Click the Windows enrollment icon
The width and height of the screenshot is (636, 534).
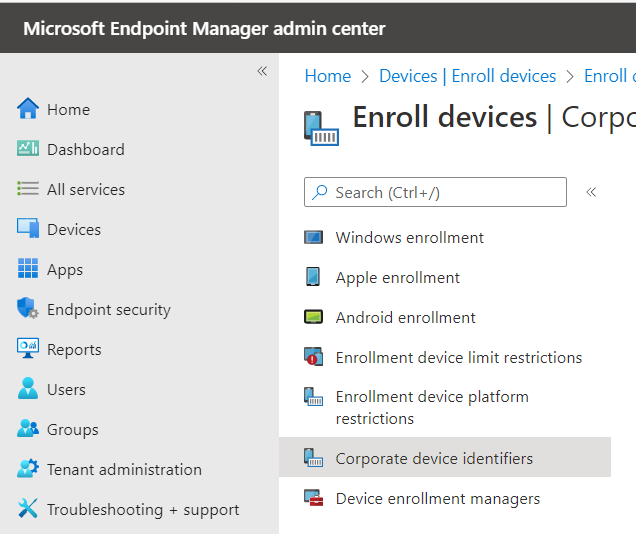click(x=314, y=237)
